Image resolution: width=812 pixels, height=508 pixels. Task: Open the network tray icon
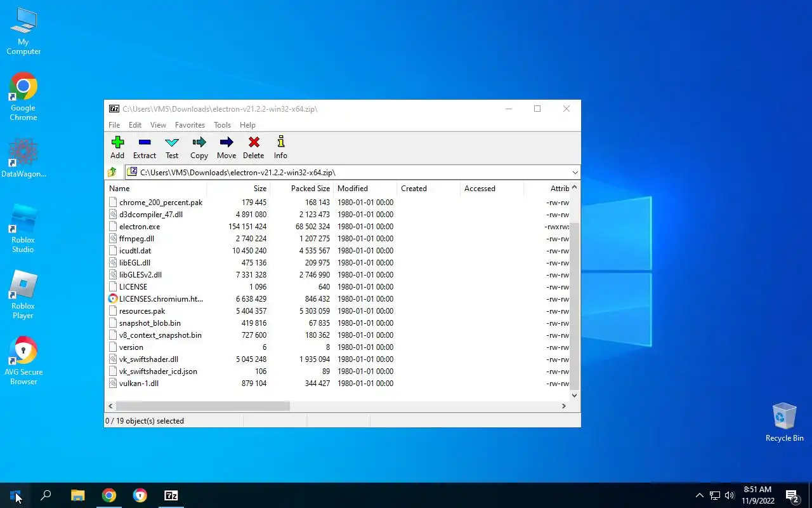715,495
